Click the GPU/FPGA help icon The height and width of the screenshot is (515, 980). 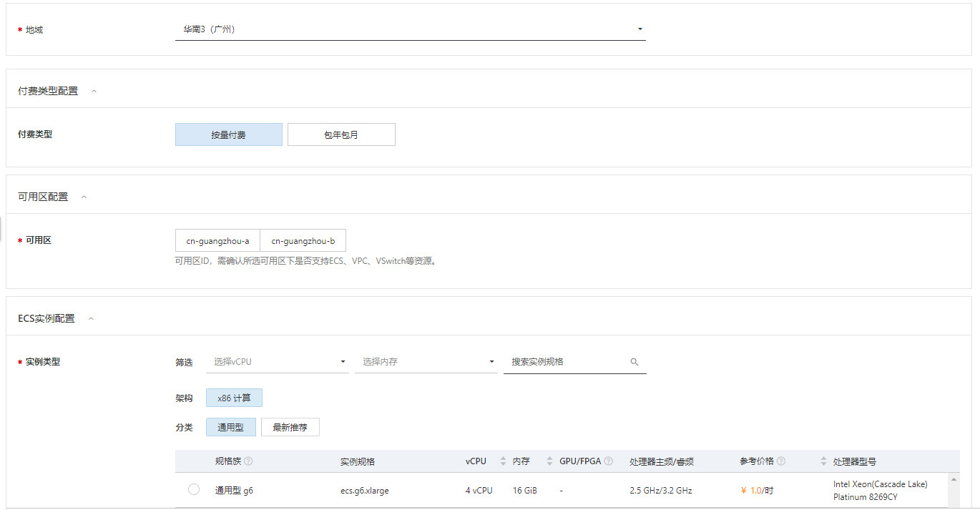click(609, 461)
